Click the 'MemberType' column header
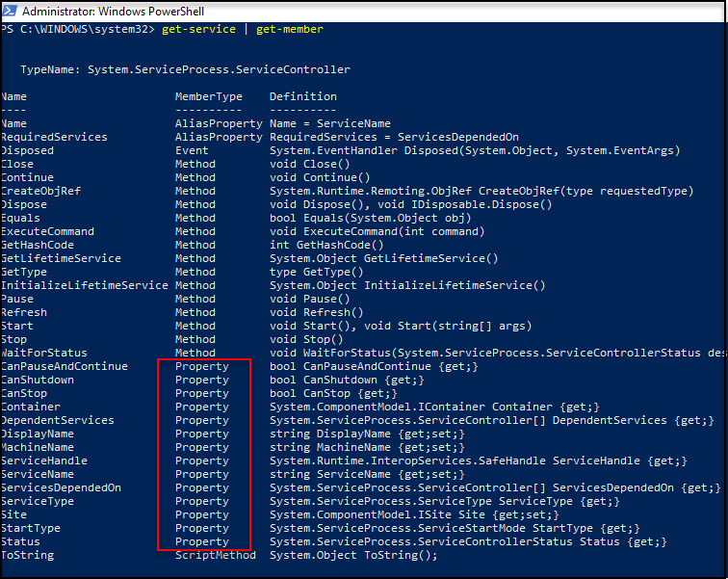 pos(208,96)
